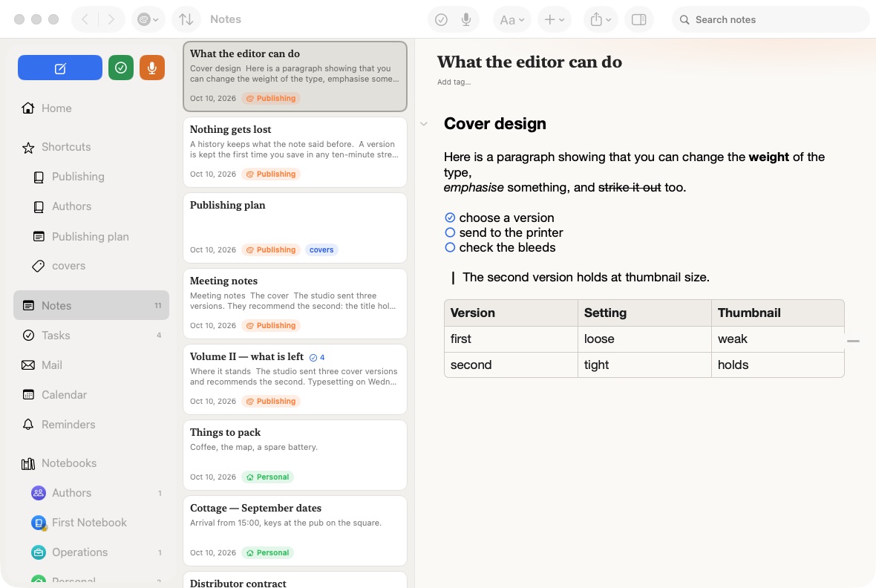Collapse the Cover design heading chevron

point(424,124)
